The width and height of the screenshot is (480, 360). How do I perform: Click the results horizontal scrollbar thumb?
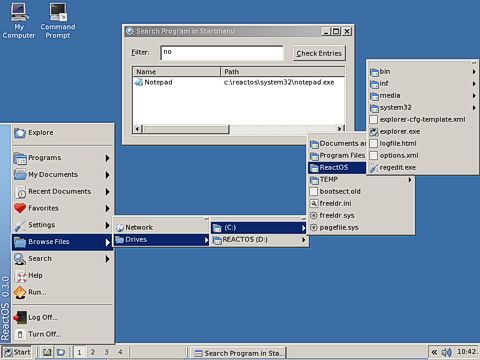pyautogui.click(x=186, y=129)
